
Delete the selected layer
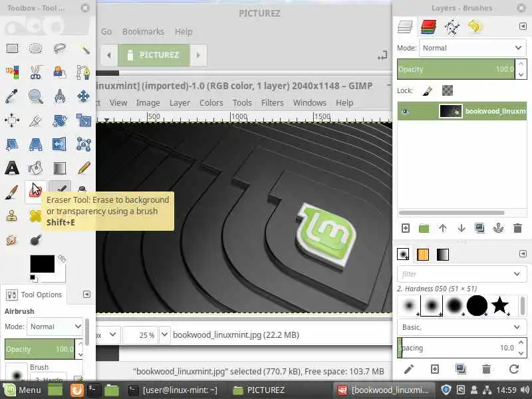tap(517, 228)
